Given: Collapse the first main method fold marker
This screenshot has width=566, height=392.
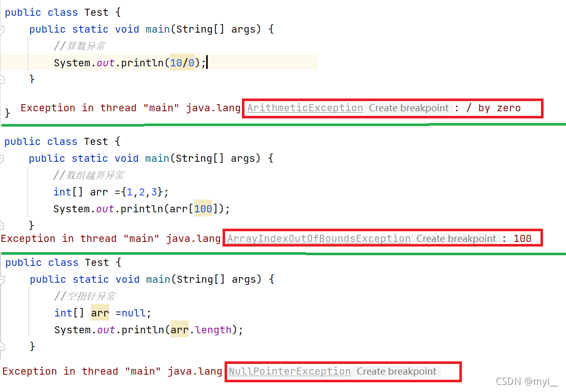Looking at the screenshot, I should point(2,30).
